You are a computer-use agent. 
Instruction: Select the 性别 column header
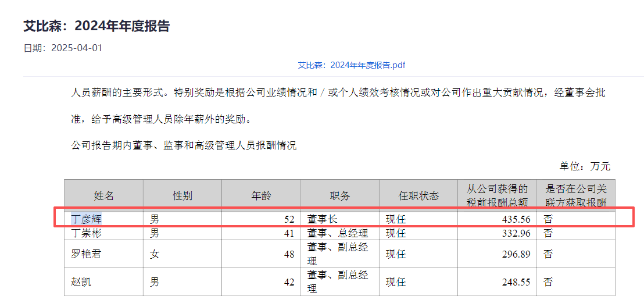pos(182,196)
